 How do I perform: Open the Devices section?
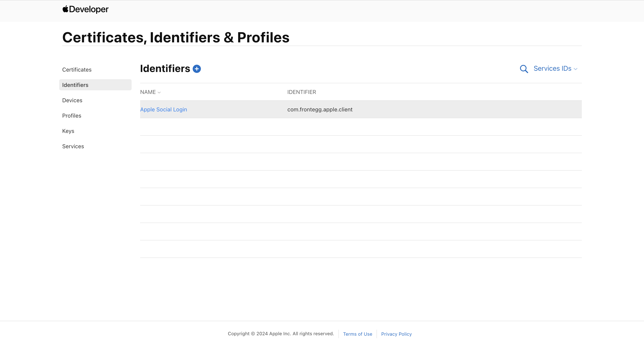[x=72, y=100]
